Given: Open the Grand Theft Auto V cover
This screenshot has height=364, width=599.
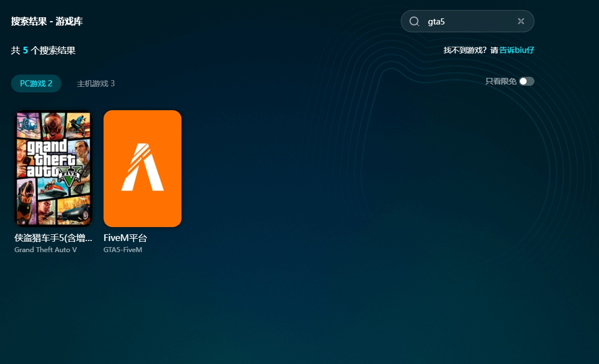Looking at the screenshot, I should 53,169.
